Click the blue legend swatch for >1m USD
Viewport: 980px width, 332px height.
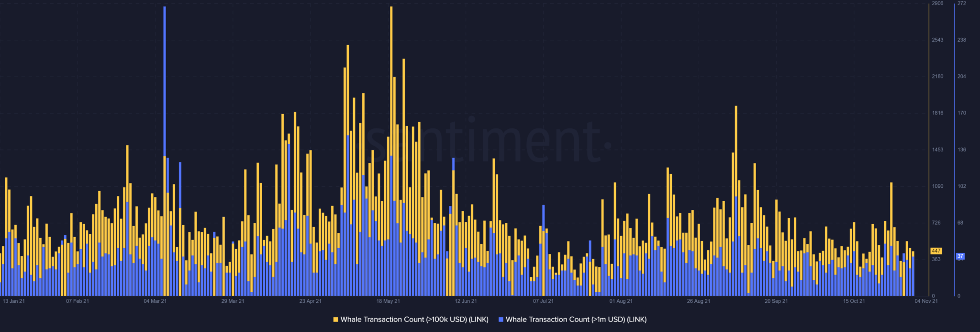pyautogui.click(x=501, y=320)
